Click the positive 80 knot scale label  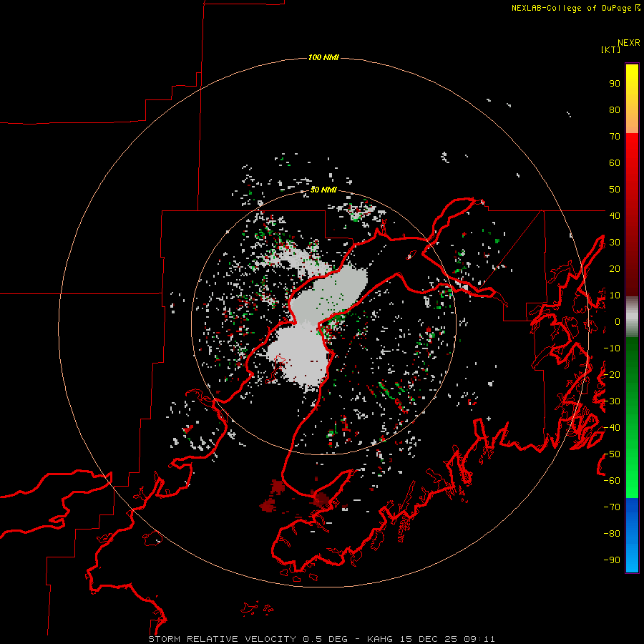[x=615, y=110]
